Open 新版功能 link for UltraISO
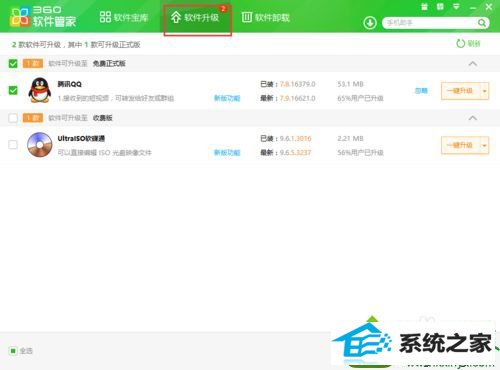The width and height of the screenshot is (500, 370). (227, 152)
